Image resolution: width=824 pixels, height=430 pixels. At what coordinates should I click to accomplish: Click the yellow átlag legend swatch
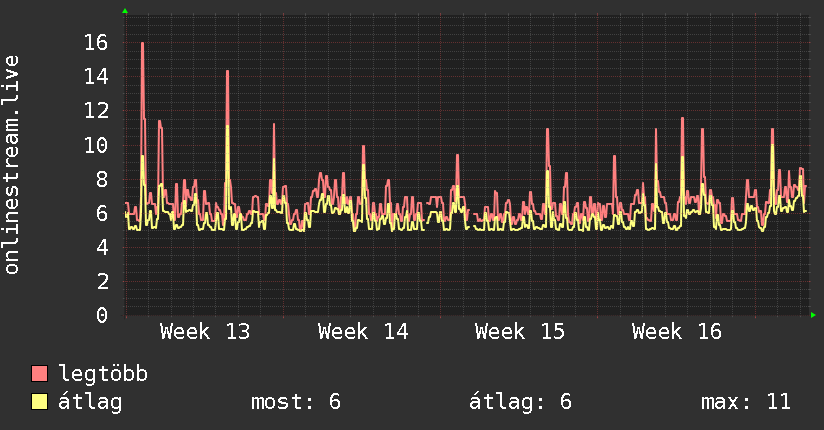[39, 402]
